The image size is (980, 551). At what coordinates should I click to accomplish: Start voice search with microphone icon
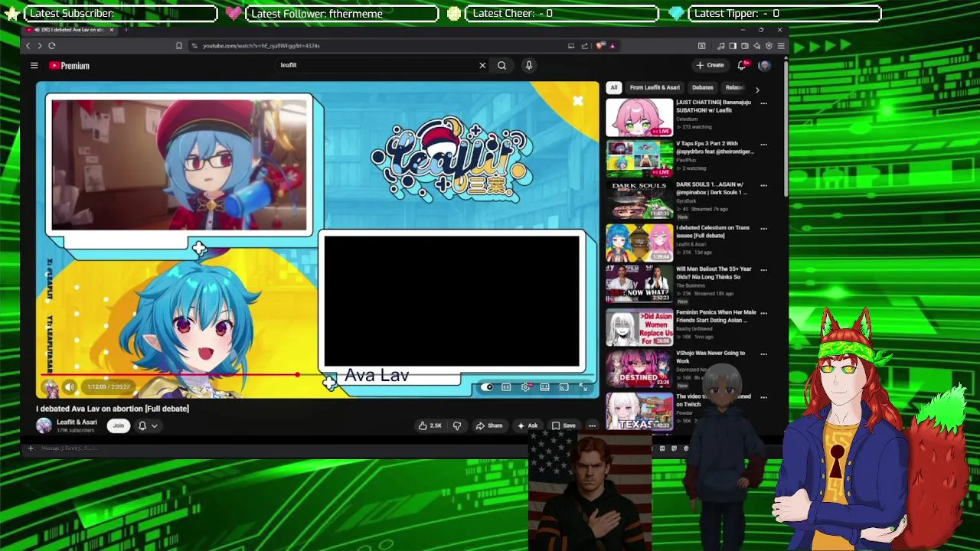[x=528, y=65]
